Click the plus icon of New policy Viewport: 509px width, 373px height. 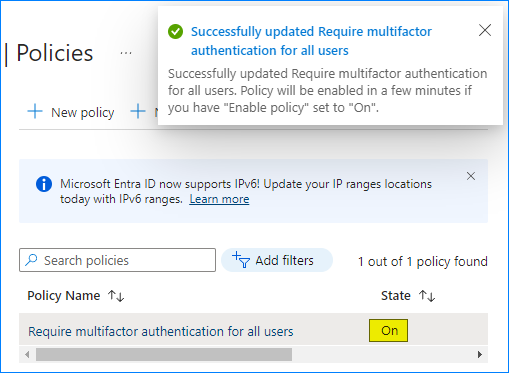(35, 111)
